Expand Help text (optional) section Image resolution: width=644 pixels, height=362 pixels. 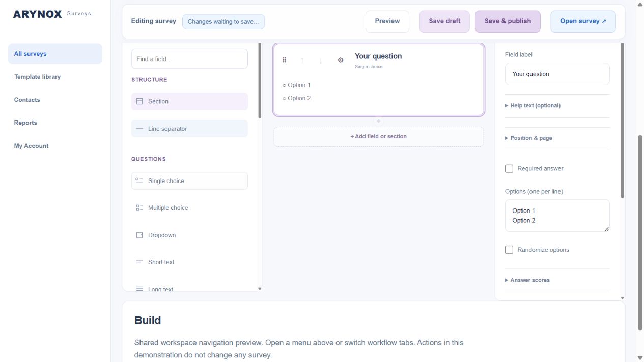pos(533,105)
